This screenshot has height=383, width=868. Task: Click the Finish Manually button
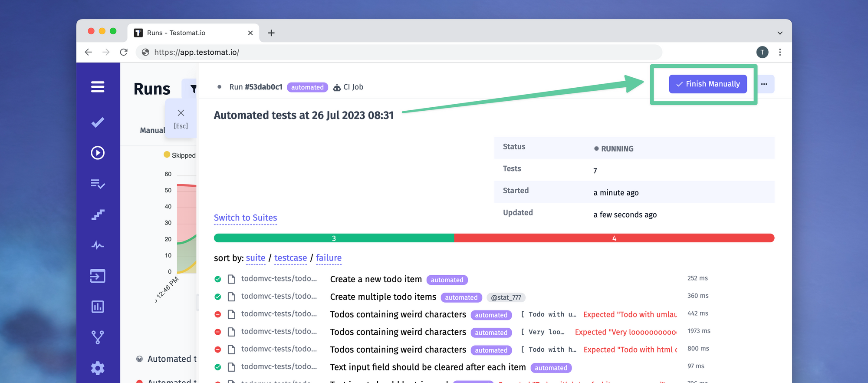tap(708, 84)
